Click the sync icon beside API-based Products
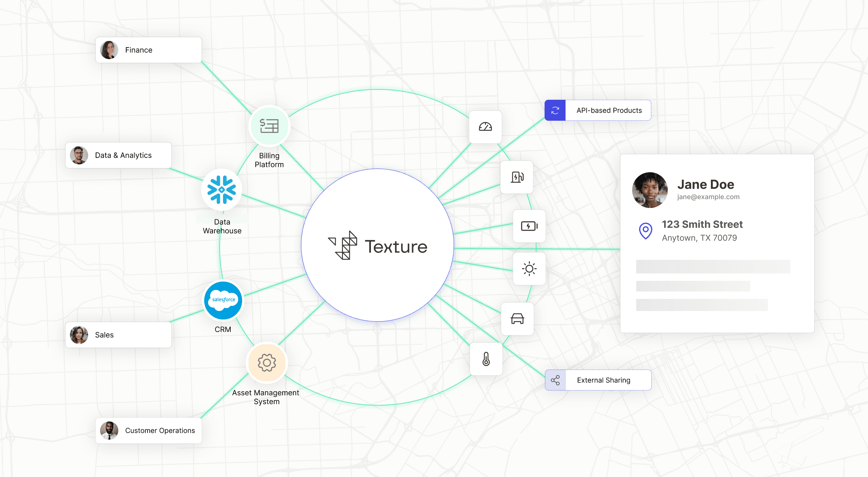 pos(555,110)
